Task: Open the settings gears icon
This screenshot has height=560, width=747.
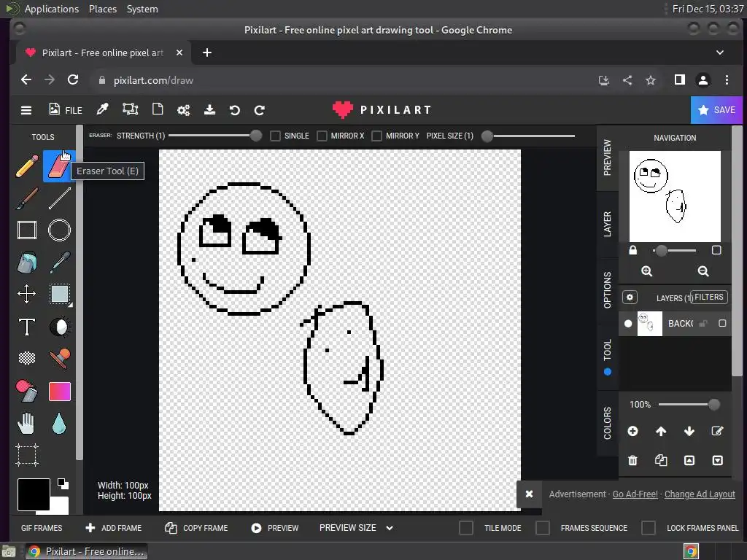Action: [183, 110]
